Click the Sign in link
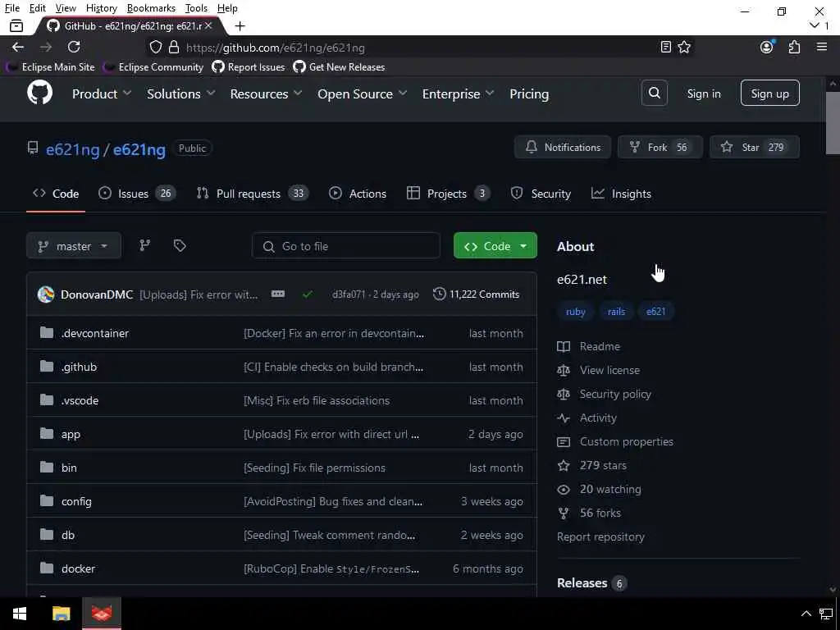This screenshot has height=630, width=840. click(x=704, y=94)
